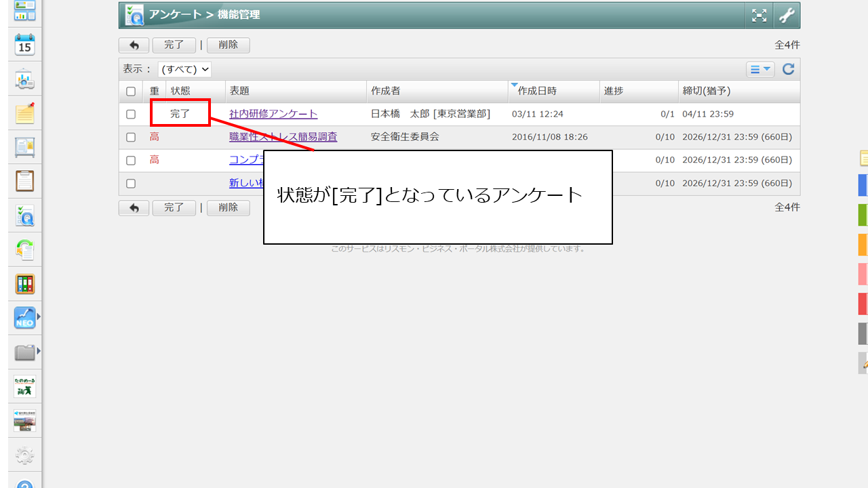The height and width of the screenshot is (488, 868).
Task: Open the link starting with コンプラ
Action: tap(246, 160)
